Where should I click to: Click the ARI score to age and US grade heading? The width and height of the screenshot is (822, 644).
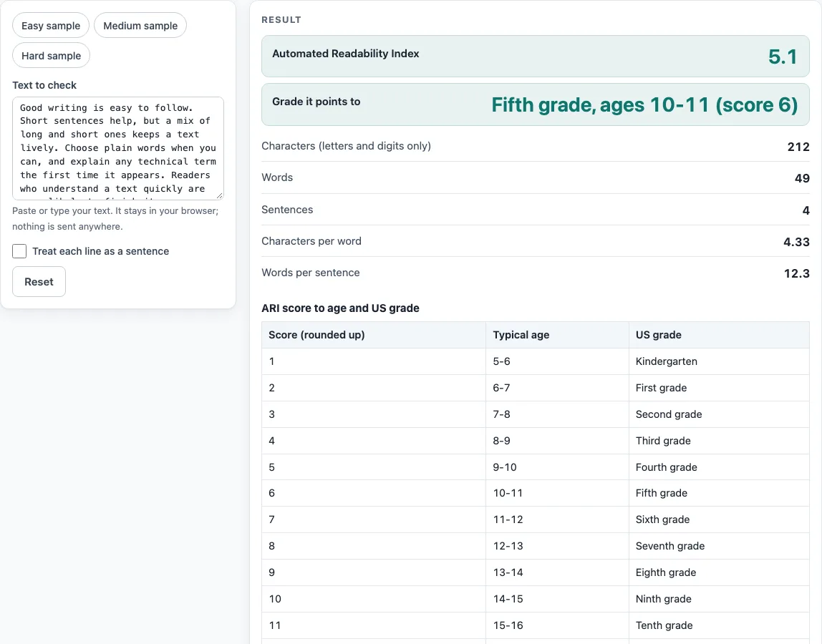pos(340,308)
